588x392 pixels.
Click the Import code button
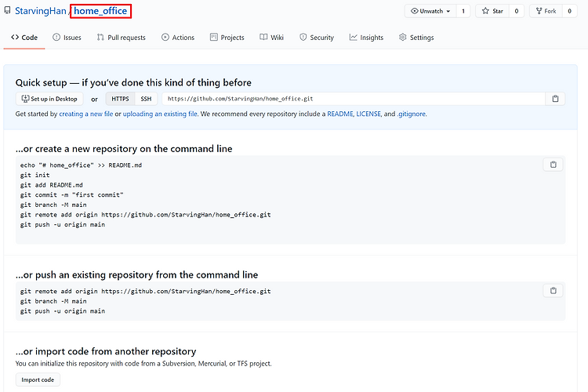[38, 379]
